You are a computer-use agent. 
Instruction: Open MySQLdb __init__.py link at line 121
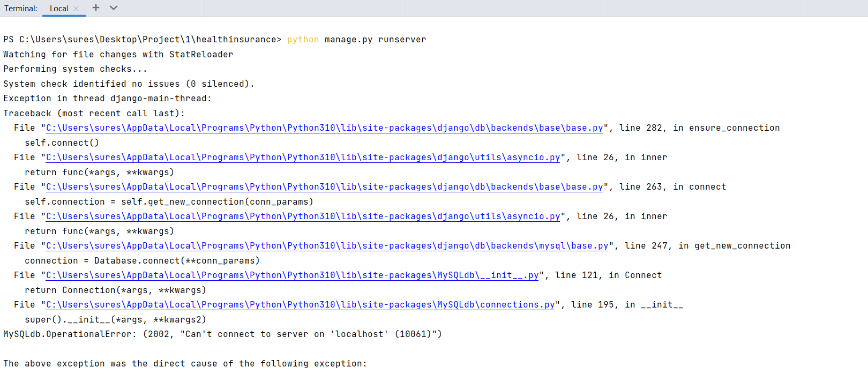pyautogui.click(x=292, y=275)
